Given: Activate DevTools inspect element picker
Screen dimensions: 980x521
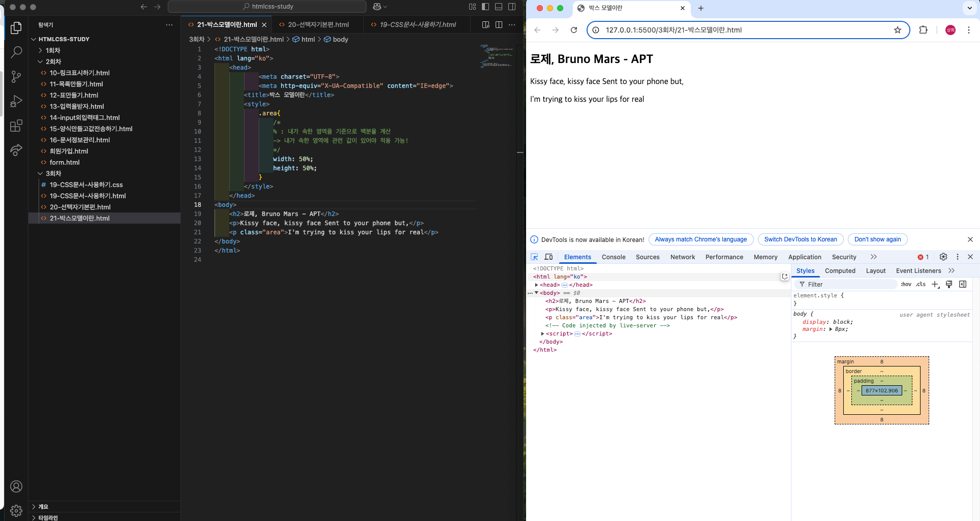Looking at the screenshot, I should point(534,257).
